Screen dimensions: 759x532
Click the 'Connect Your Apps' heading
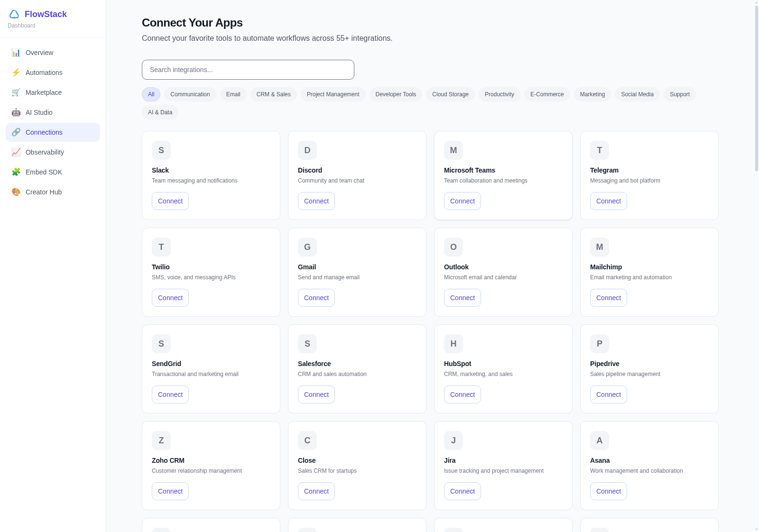(192, 23)
